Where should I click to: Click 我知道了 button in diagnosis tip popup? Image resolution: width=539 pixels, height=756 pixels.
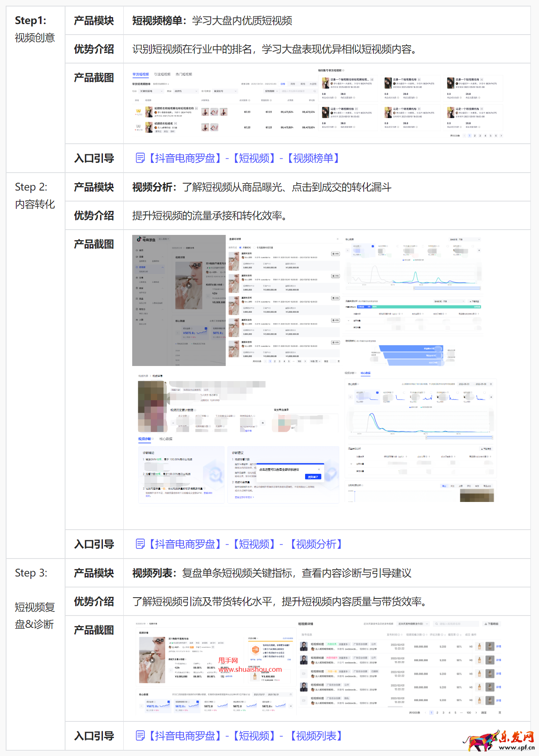[x=313, y=477]
